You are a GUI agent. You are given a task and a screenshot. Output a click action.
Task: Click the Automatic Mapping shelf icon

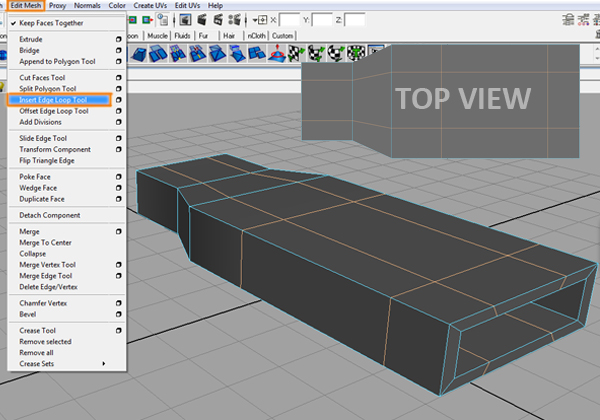tap(356, 54)
